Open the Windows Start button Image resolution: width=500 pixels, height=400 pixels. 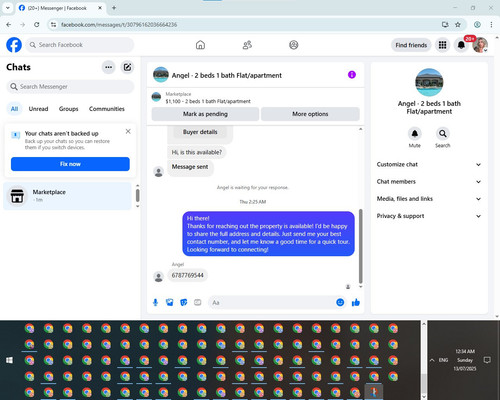coord(9,360)
